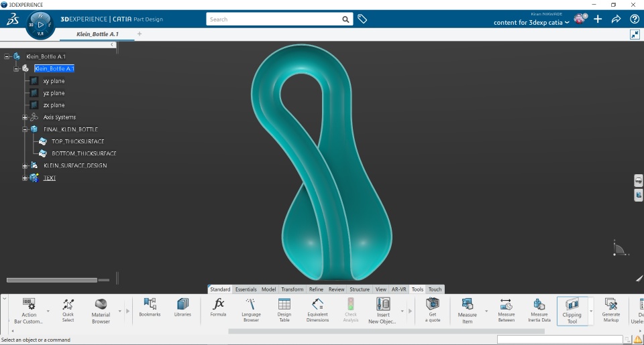Screen dimensions: 644x345
Task: Click the 3DS logo icon
Action: tap(12, 19)
